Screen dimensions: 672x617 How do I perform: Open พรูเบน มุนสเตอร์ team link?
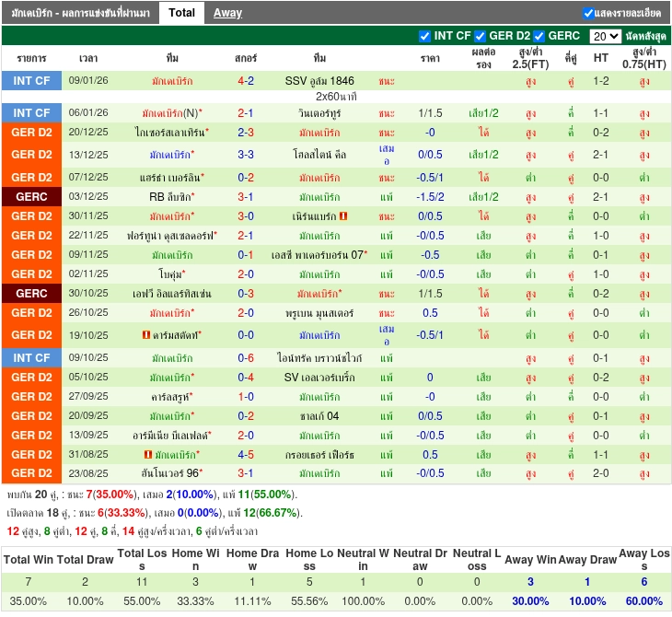coord(319,313)
